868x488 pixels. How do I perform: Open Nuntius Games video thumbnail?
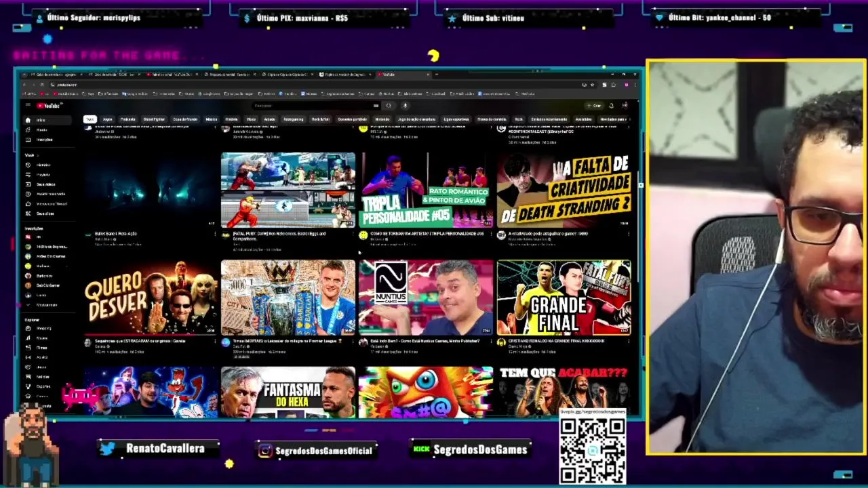(x=427, y=298)
